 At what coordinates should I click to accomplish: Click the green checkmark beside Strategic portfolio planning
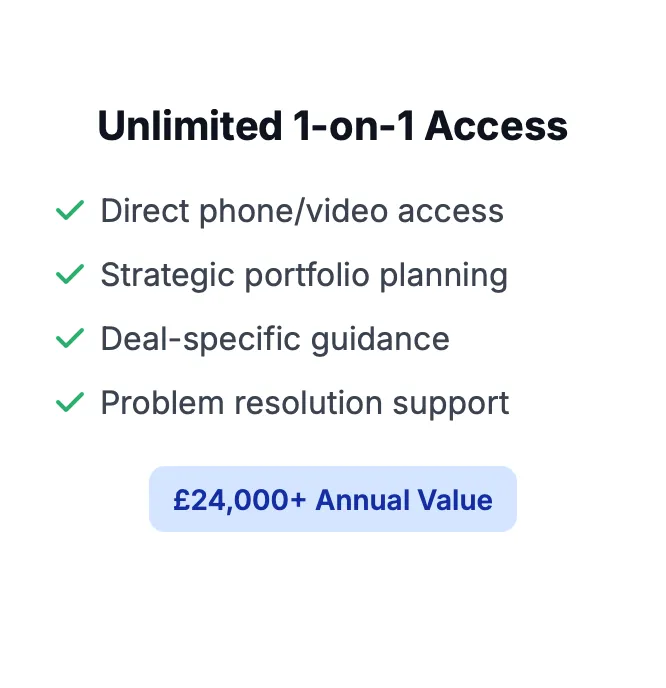click(x=70, y=274)
